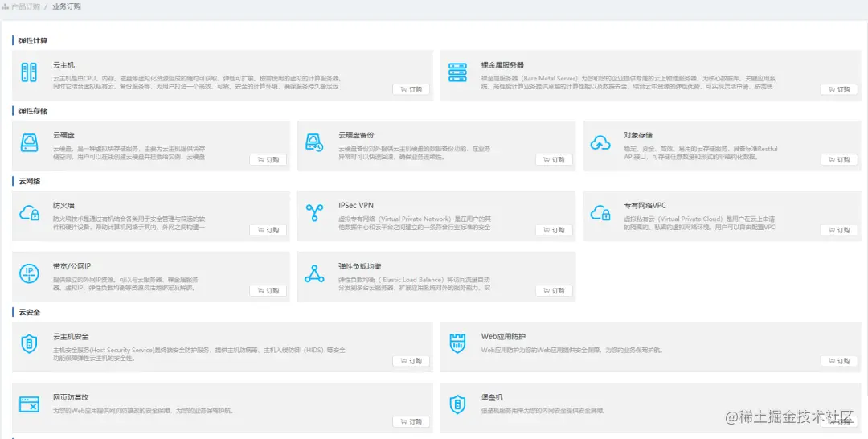Screen dimensions: 868x439
Task: Click the 对象存储 cloud upload icon
Action: pyautogui.click(x=600, y=143)
